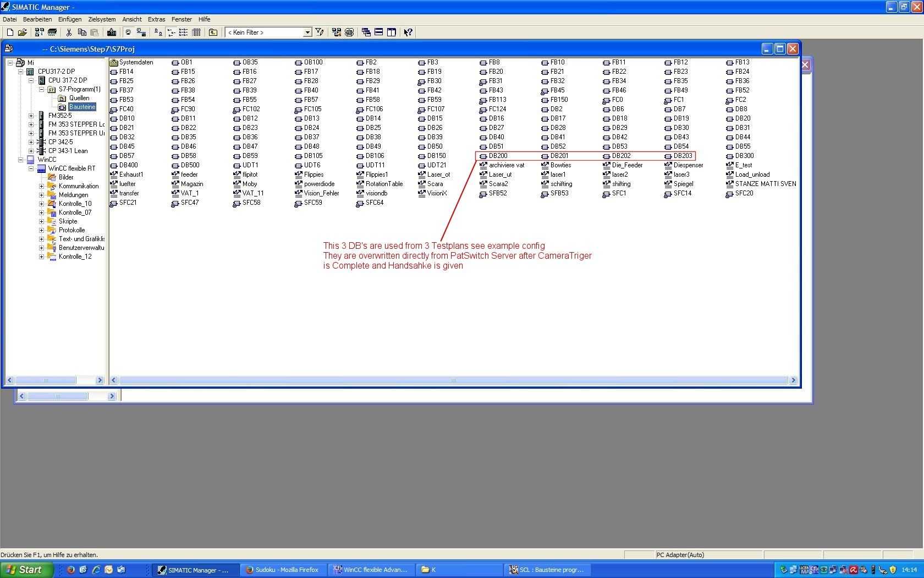Screen dimensions: 924x578
Task: Select the FC124 function block
Action: point(493,109)
